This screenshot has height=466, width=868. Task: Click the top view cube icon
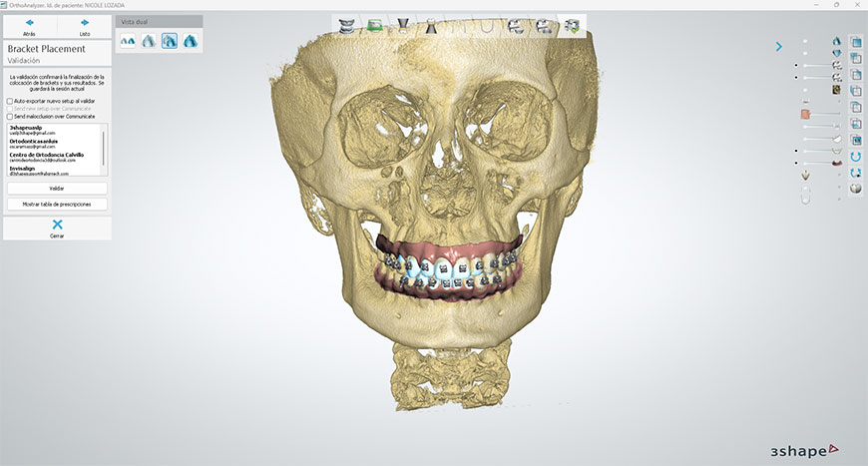856,42
